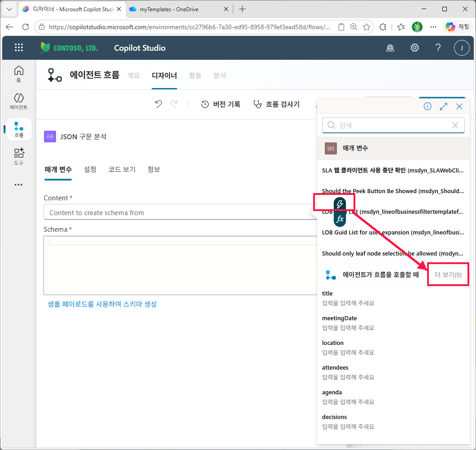Open the app launcher waffle icon
The image size is (476, 450).
[19, 48]
